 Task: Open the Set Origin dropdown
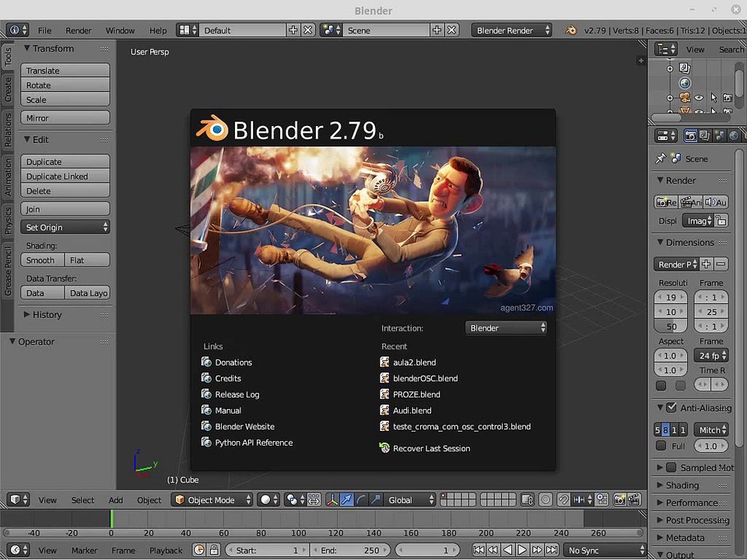click(65, 227)
